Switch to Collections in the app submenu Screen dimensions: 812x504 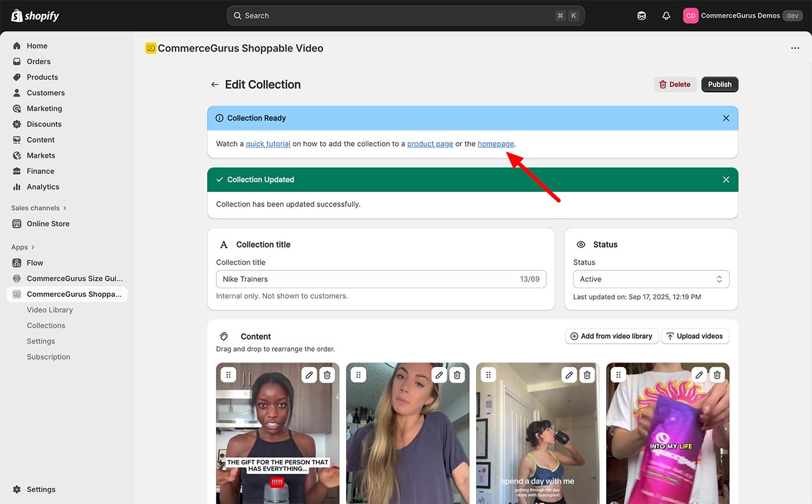pyautogui.click(x=46, y=325)
